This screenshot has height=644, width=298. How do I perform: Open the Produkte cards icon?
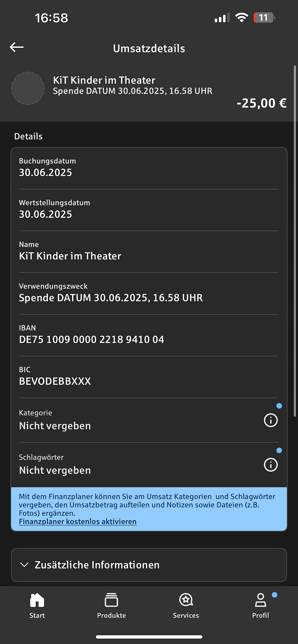point(111,600)
